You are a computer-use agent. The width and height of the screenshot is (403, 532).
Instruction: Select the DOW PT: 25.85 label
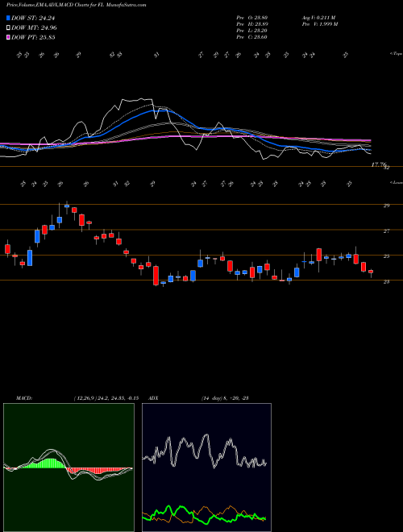pos(33,38)
